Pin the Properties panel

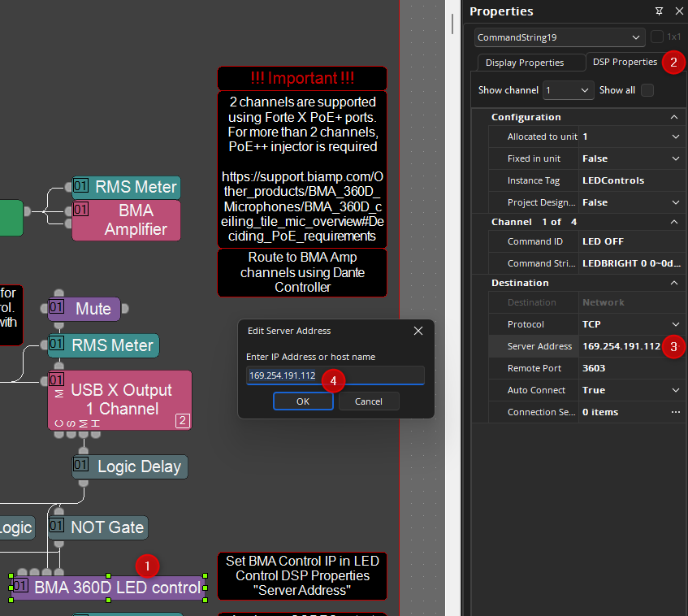point(659,11)
